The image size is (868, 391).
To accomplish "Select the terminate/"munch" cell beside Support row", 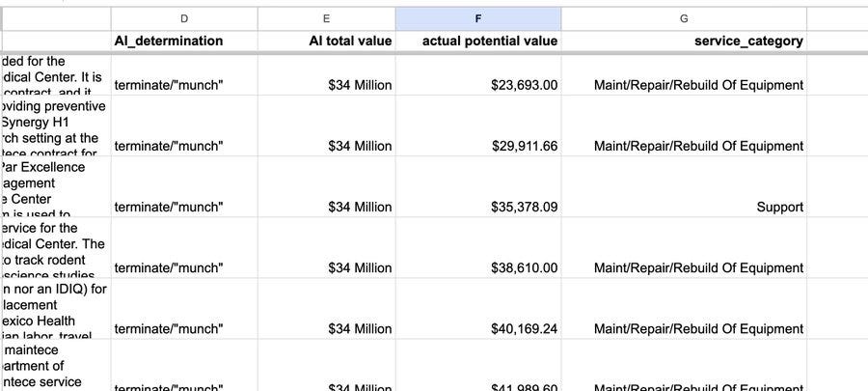I will 169,207.
